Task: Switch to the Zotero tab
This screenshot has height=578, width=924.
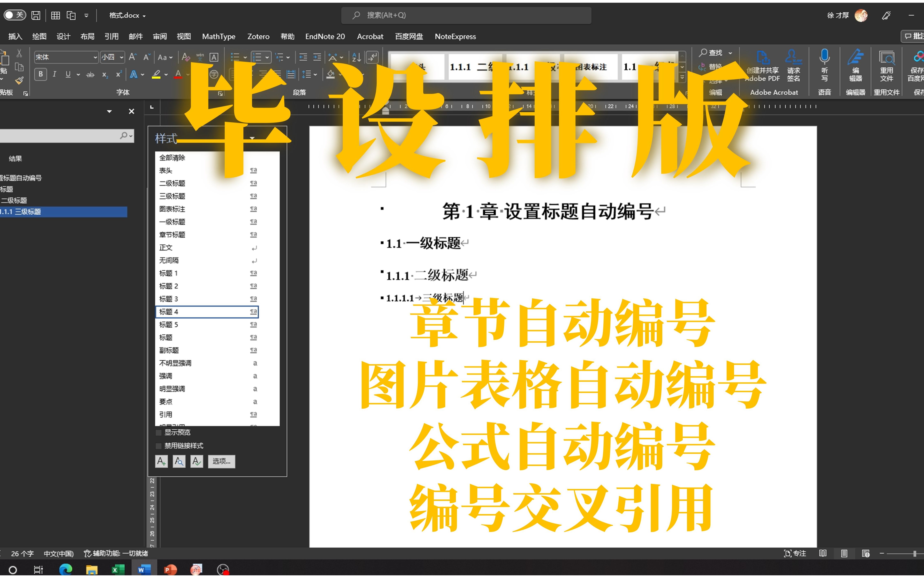Action: pyautogui.click(x=258, y=37)
